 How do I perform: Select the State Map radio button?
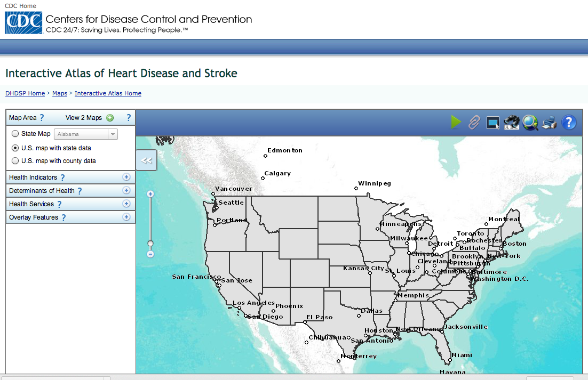(15, 134)
